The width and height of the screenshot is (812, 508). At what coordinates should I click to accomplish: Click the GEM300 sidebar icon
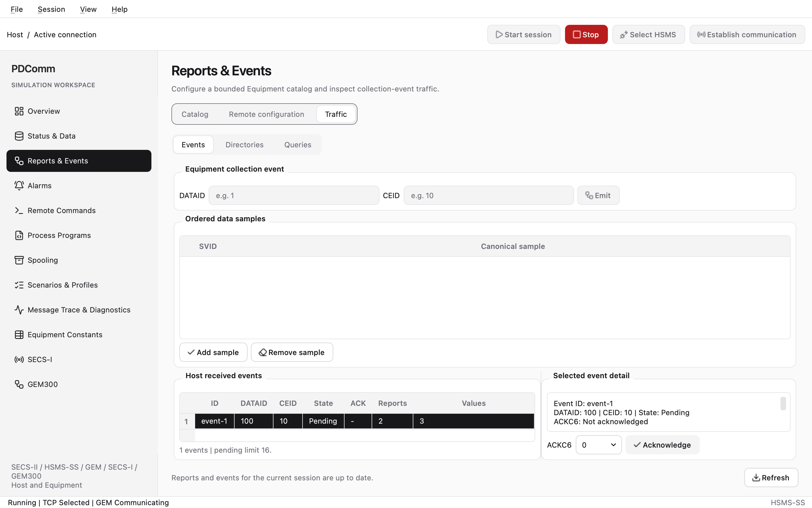19,385
